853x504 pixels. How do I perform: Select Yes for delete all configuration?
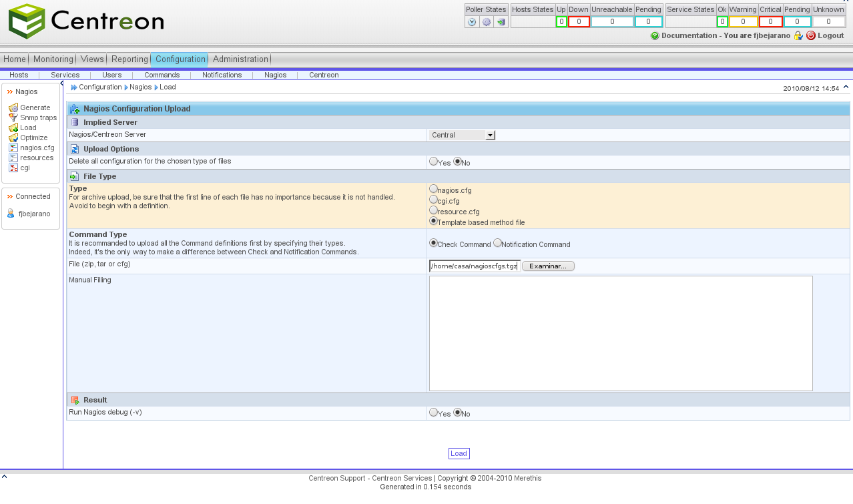[x=433, y=162]
